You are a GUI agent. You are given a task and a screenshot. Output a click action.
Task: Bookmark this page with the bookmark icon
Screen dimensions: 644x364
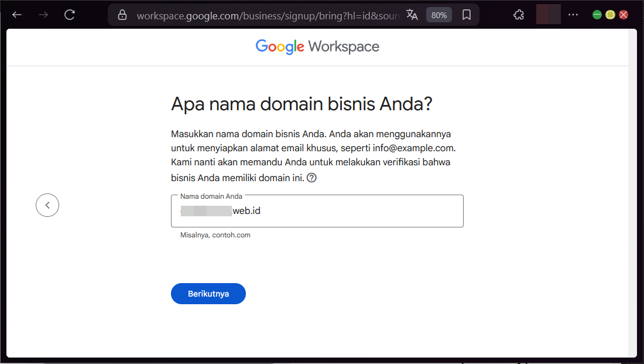pos(466,15)
